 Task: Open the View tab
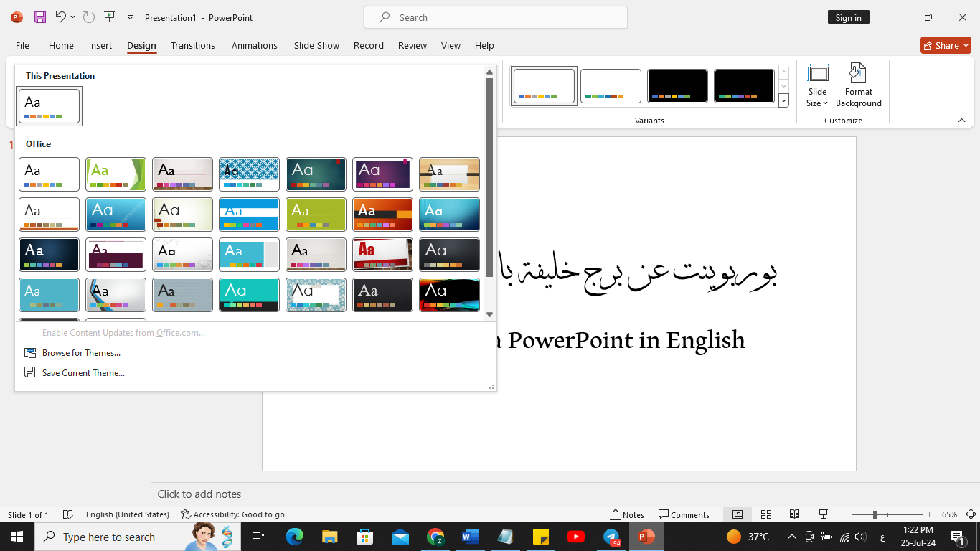coord(451,45)
